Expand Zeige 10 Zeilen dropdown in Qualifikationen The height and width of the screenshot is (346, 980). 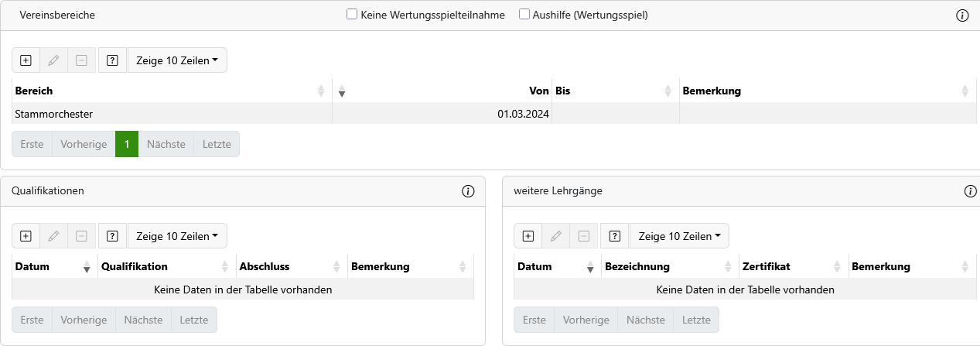coord(176,236)
